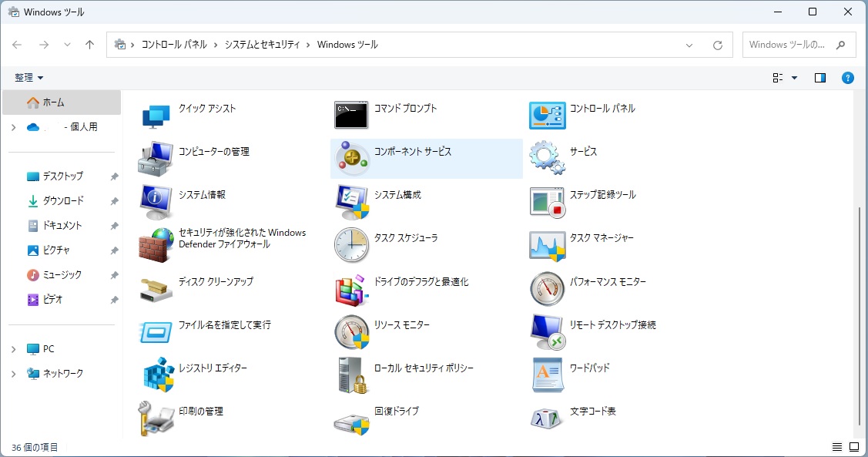
Task: Go back with the back arrow
Action: coord(17,45)
